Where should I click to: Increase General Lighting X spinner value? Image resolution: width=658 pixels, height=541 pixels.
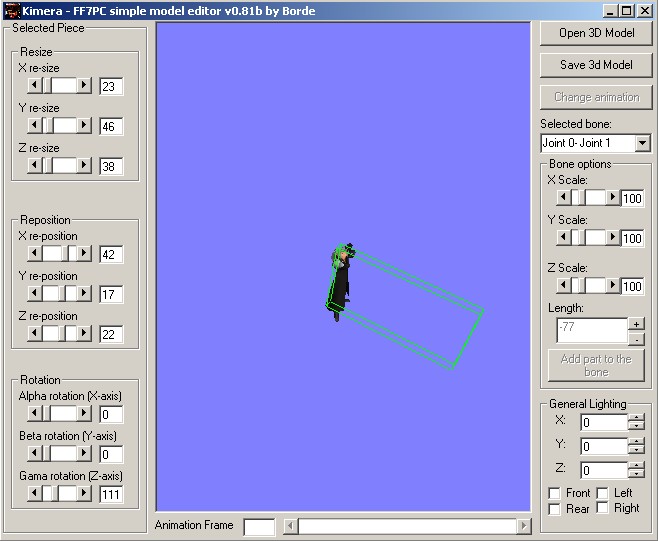pyautogui.click(x=636, y=418)
